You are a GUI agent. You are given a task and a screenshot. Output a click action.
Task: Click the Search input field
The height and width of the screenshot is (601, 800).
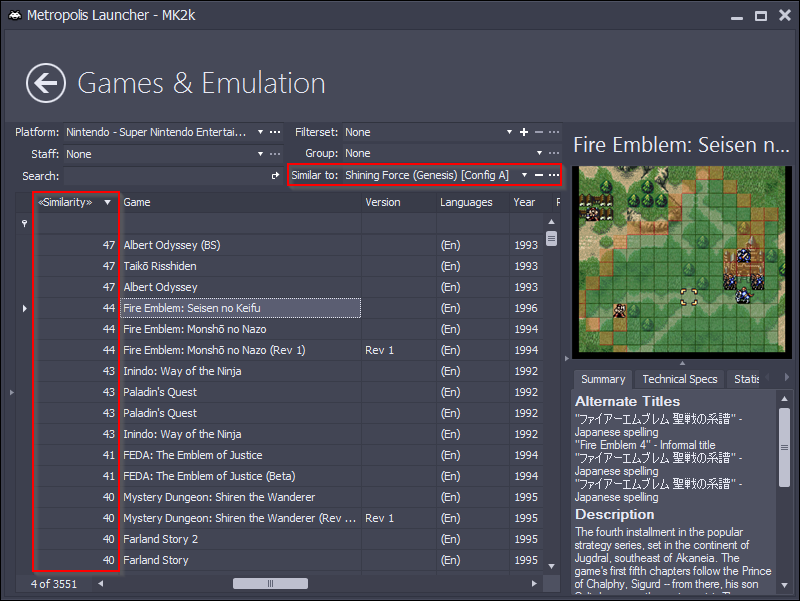(166, 176)
